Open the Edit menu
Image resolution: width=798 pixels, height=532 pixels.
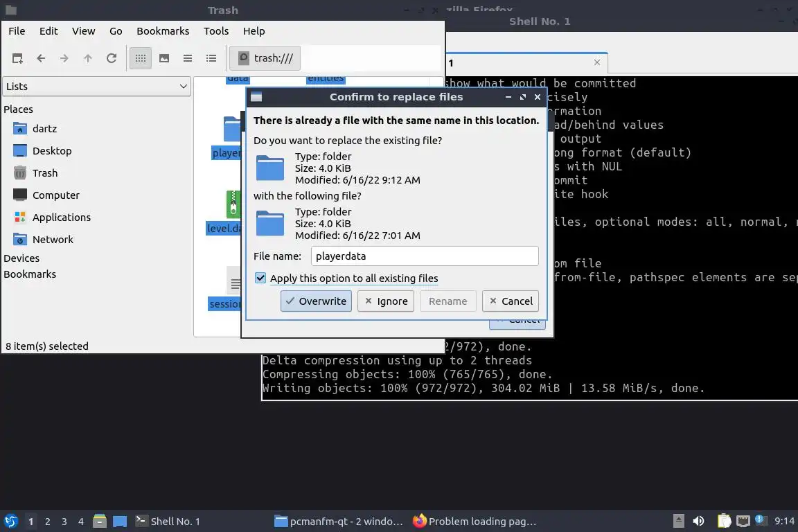coord(48,31)
